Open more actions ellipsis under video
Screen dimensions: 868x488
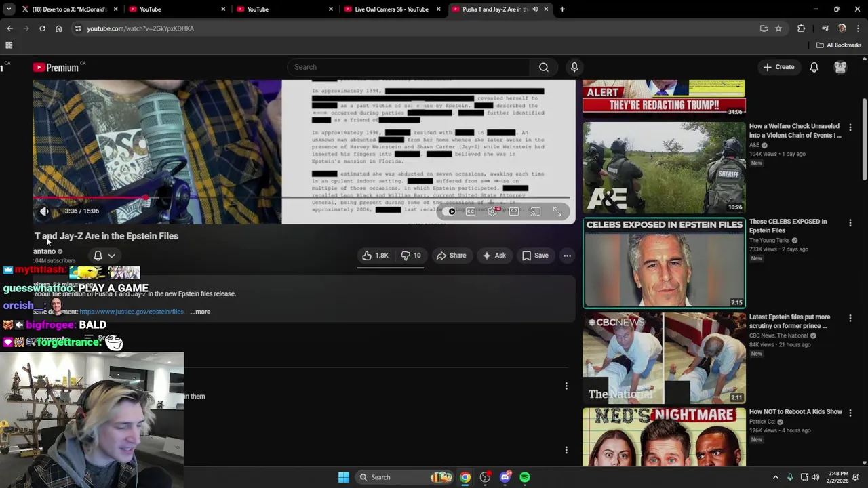click(x=567, y=256)
